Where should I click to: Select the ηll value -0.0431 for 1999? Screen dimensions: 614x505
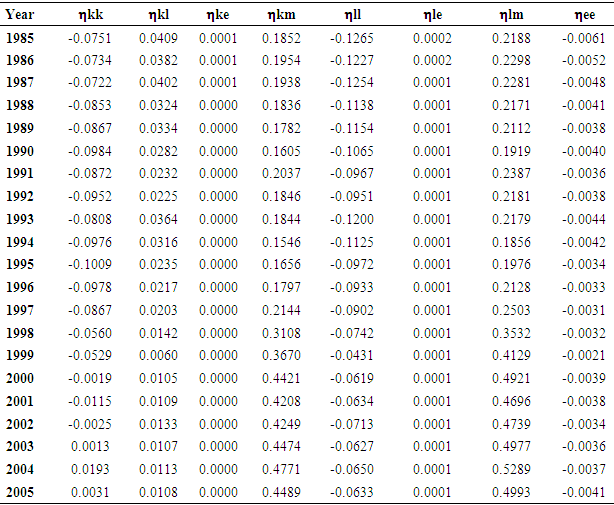[x=351, y=356]
